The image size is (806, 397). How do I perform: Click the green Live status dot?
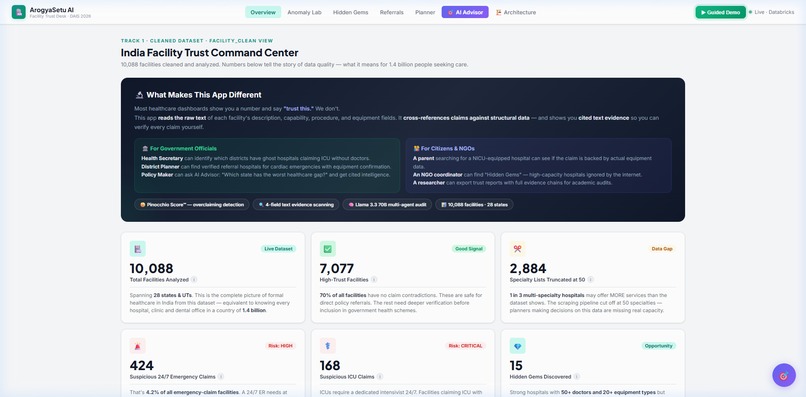pyautogui.click(x=750, y=12)
